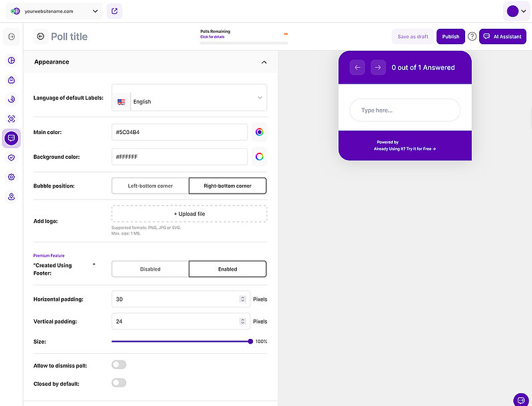Open the user account dropdown arrow
532x406 pixels.
tap(523, 11)
